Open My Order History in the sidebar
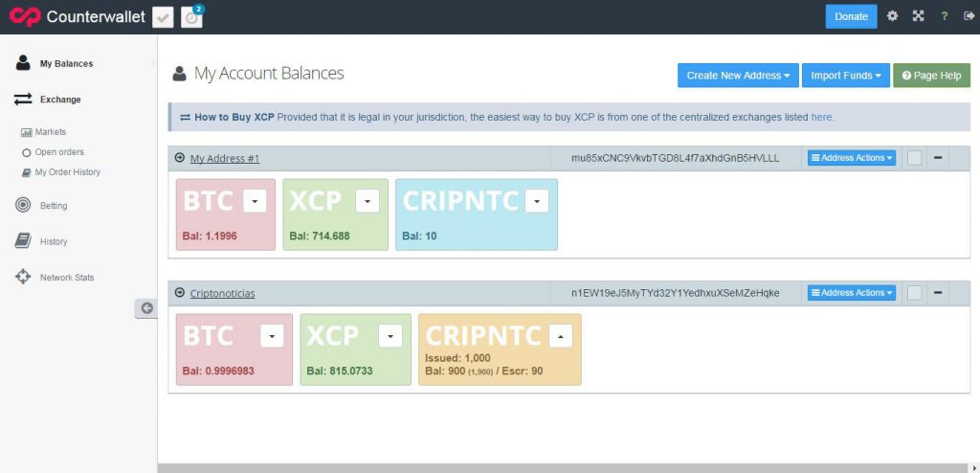The height and width of the screenshot is (473, 980). tap(68, 172)
